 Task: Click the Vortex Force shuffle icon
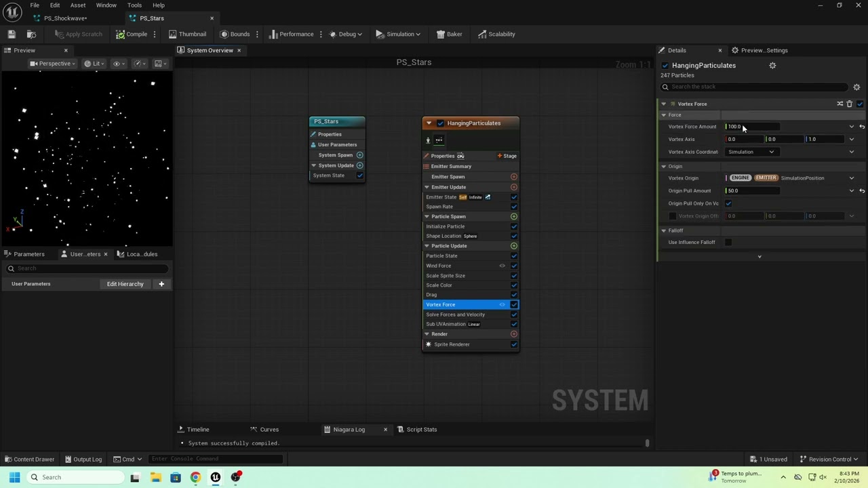840,104
